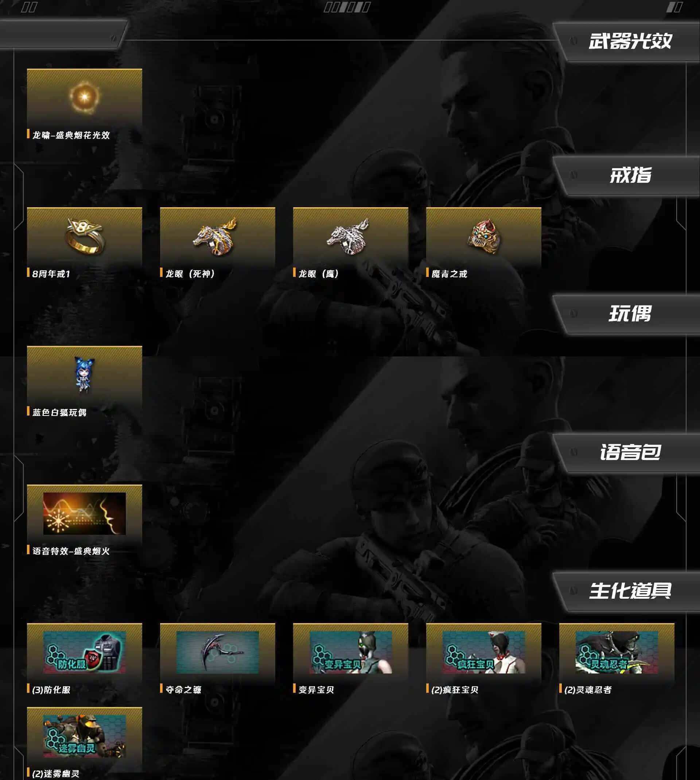Image resolution: width=700 pixels, height=780 pixels.
Task: Pick the (2)疯狂宝贝 item card
Action: (x=484, y=652)
